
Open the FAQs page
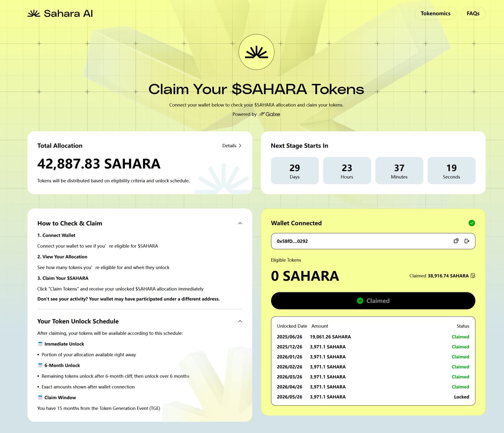(473, 13)
